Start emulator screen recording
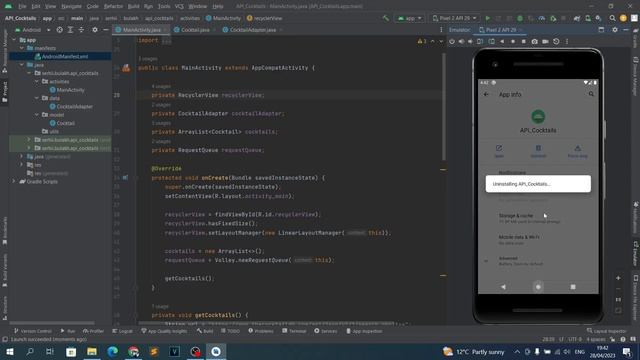Viewport: 640px width, 360px height. (x=545, y=42)
